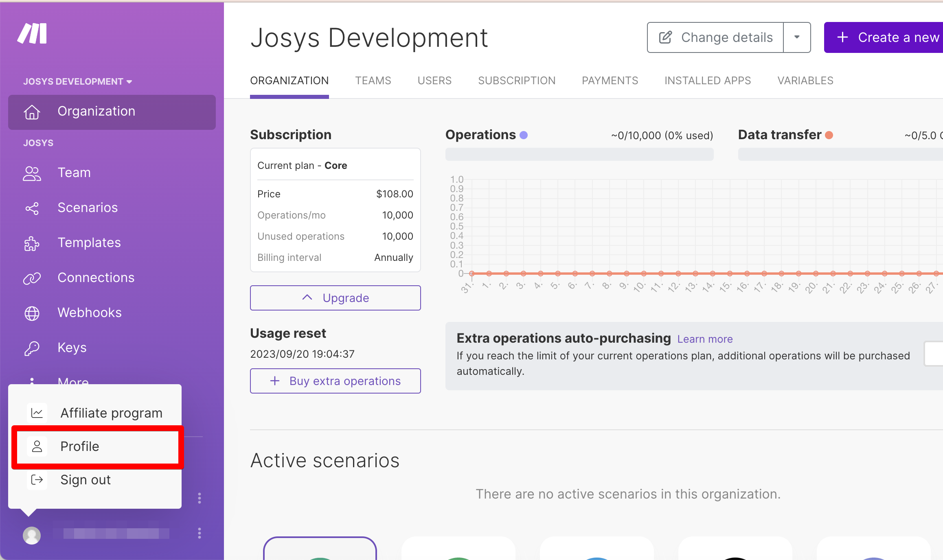Open Webhooks via its globe icon
The height and width of the screenshot is (560, 943).
(32, 313)
